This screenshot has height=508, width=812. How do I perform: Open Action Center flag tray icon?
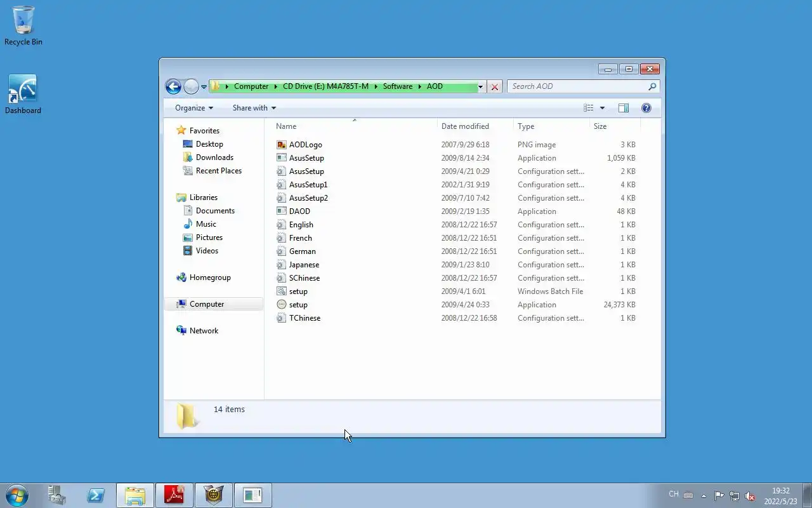719,496
